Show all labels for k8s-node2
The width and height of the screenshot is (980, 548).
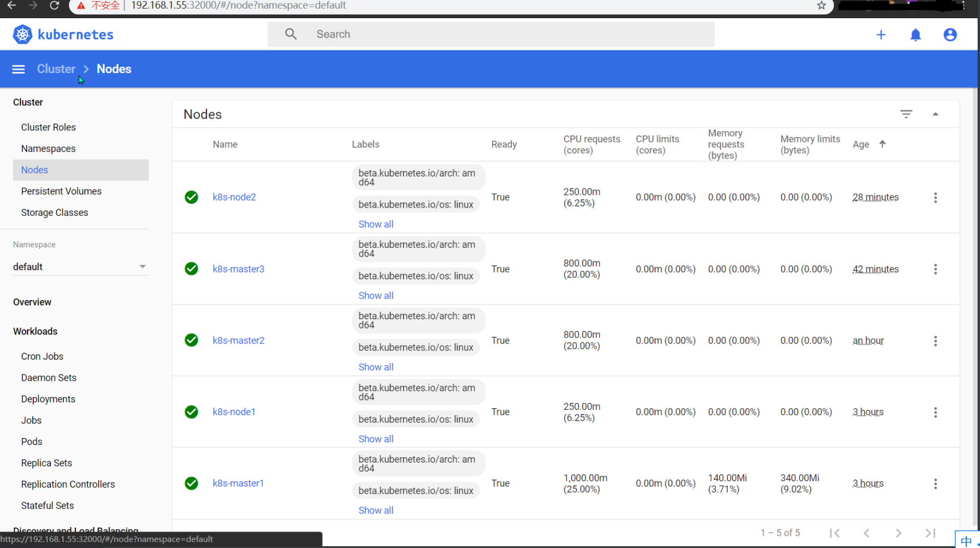coord(376,224)
